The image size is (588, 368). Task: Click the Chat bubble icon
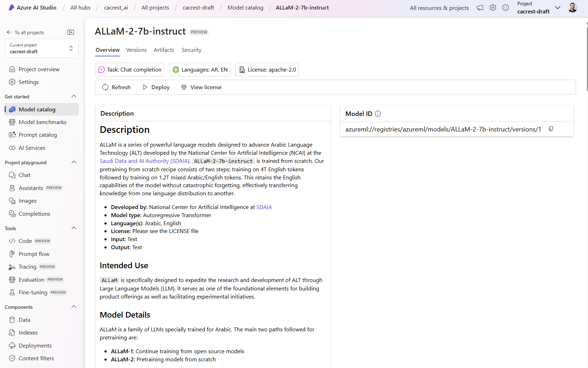12,175
